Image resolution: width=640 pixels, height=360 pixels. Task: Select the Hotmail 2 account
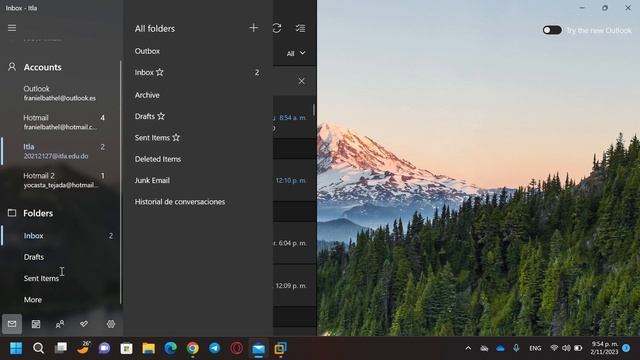coord(61,180)
